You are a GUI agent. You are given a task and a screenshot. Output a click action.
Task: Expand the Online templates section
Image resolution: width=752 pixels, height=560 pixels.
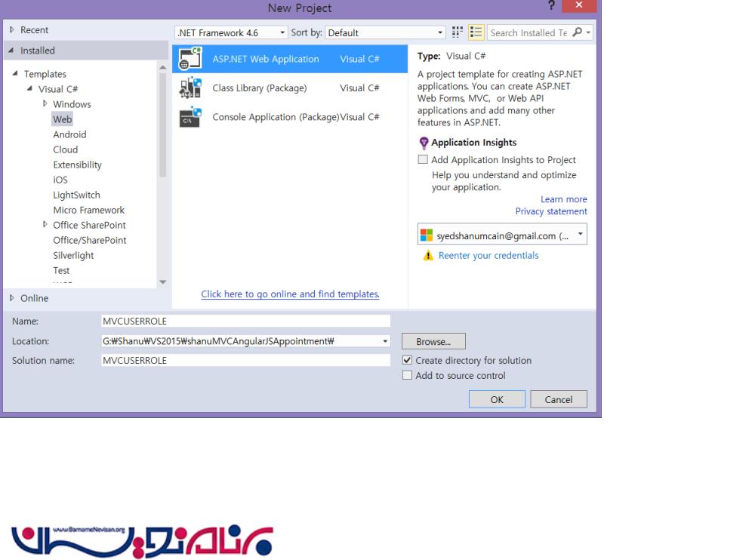point(11,298)
